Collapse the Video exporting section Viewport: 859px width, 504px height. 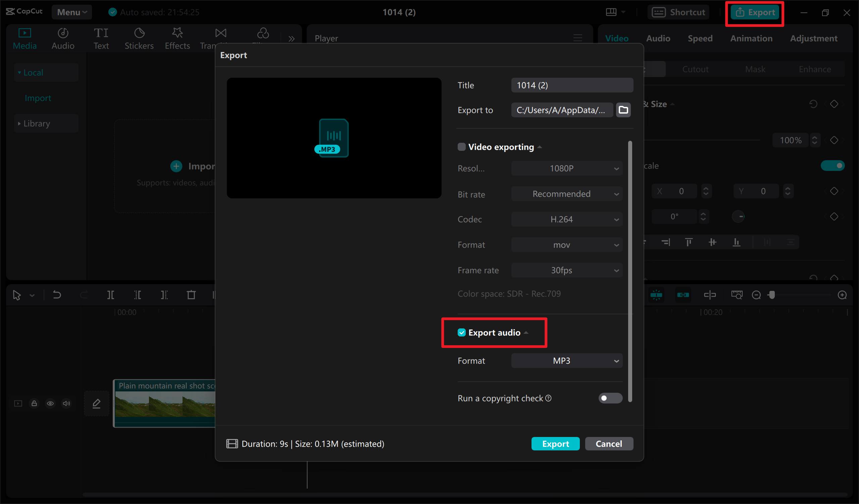point(540,146)
